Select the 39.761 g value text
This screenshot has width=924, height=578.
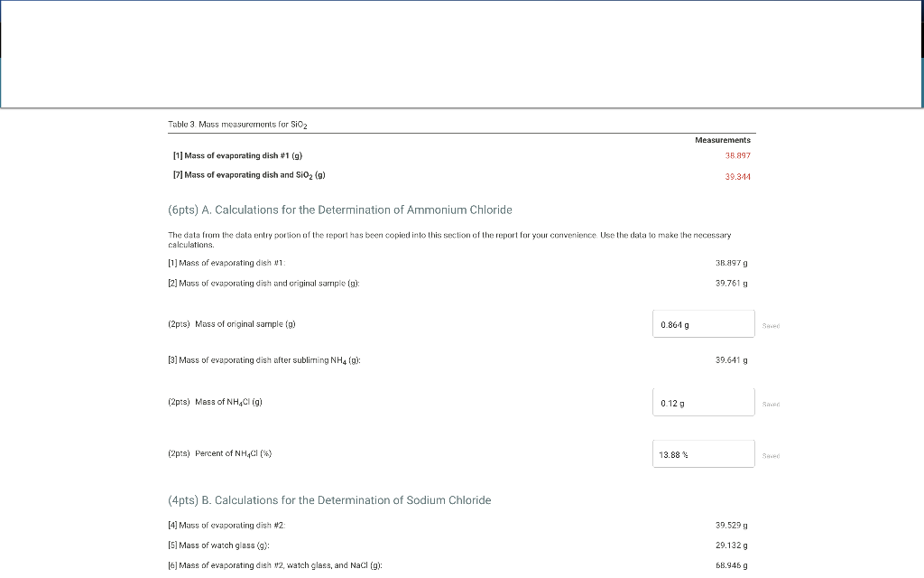[x=730, y=282]
